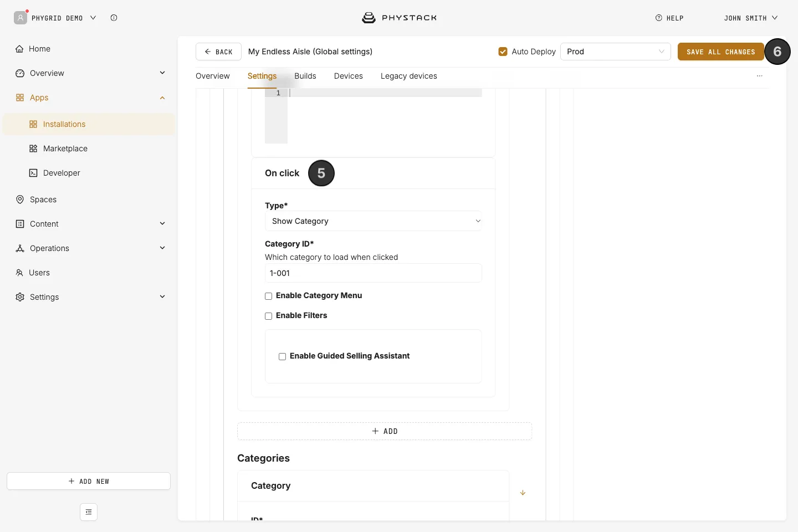
Task: Click the Overview gauge icon
Action: (x=20, y=73)
